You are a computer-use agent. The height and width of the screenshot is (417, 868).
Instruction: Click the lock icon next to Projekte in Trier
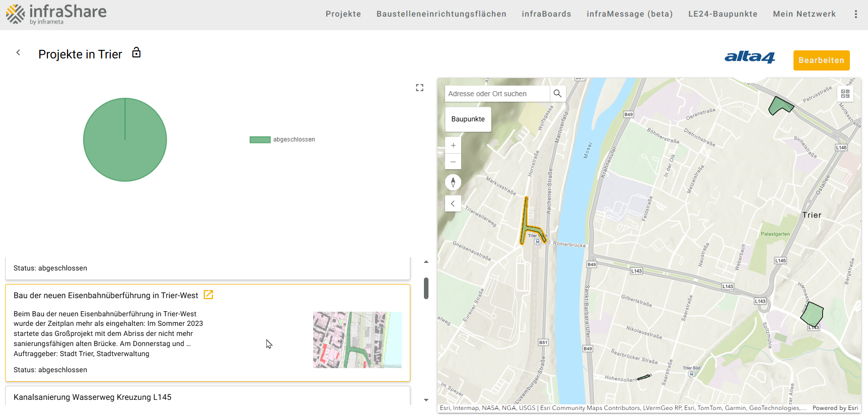(x=136, y=52)
